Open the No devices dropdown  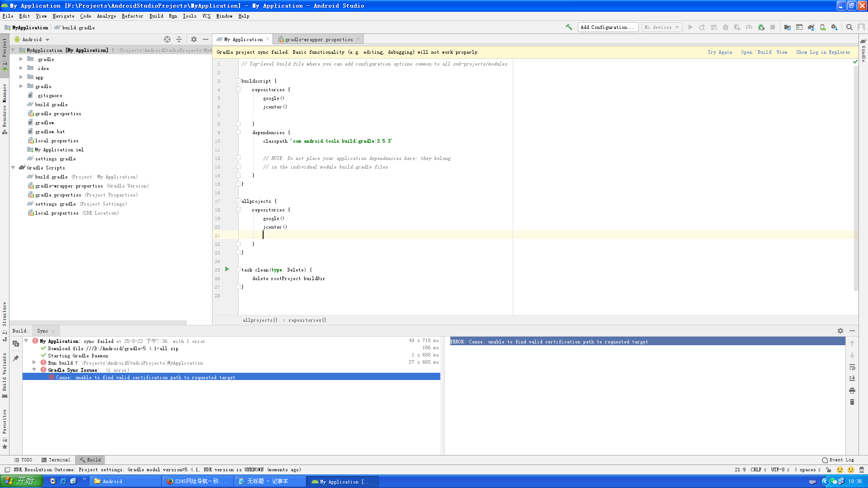coord(662,27)
